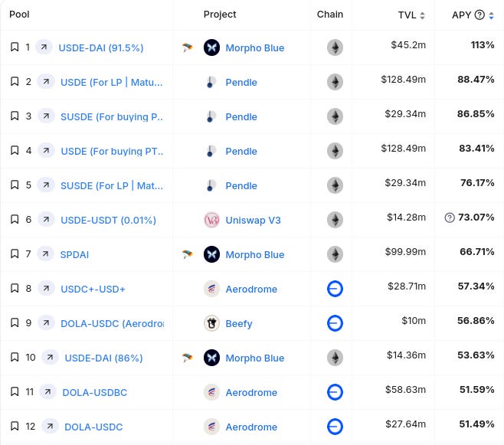This screenshot has width=504, height=445.
Task: Open Beefy project link
Action: point(239,323)
